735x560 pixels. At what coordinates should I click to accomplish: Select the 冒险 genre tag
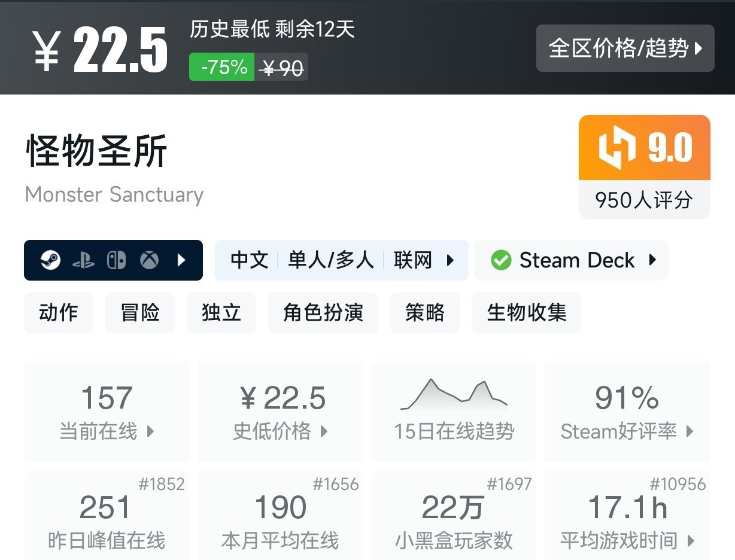tap(140, 312)
